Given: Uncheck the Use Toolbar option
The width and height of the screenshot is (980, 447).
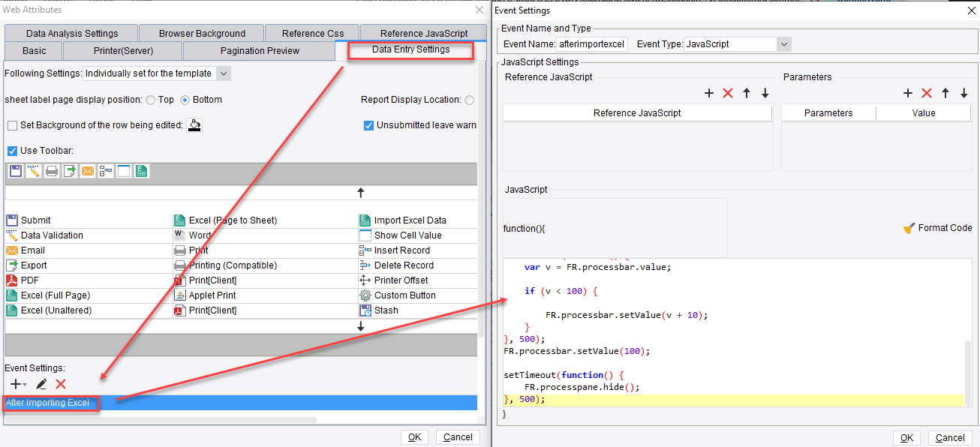Looking at the screenshot, I should (x=12, y=151).
